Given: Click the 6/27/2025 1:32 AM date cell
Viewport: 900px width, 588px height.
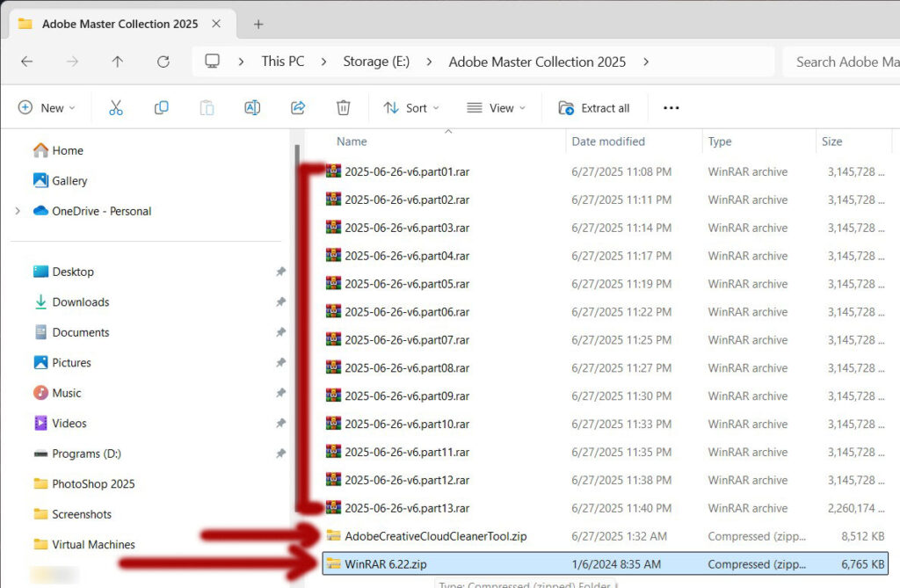Looking at the screenshot, I should point(619,536).
